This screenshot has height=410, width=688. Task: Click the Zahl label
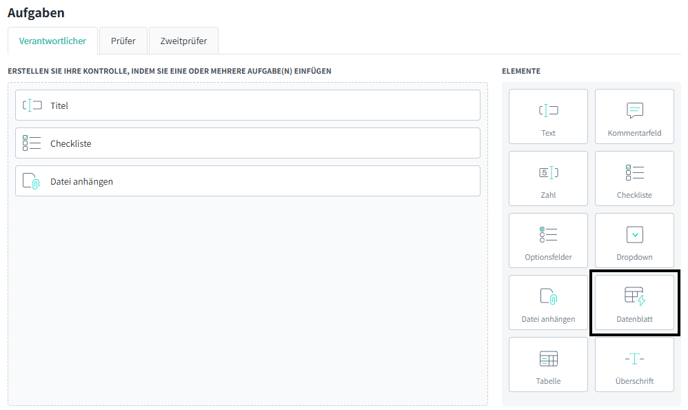548,195
